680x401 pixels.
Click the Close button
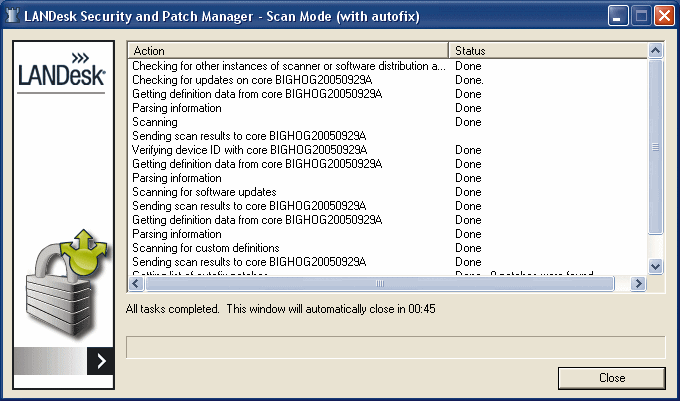[x=611, y=378]
